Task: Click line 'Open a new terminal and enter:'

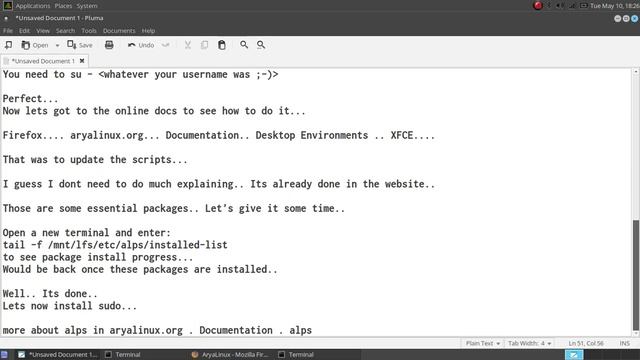Action: click(87, 233)
